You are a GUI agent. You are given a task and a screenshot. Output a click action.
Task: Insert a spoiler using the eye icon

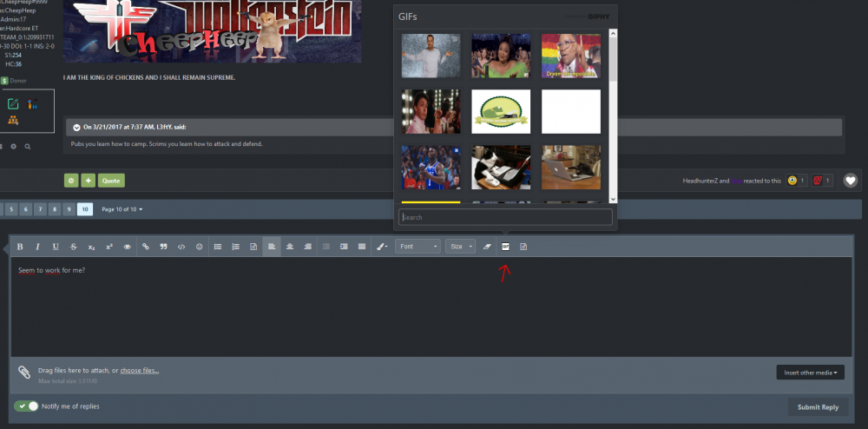point(127,247)
